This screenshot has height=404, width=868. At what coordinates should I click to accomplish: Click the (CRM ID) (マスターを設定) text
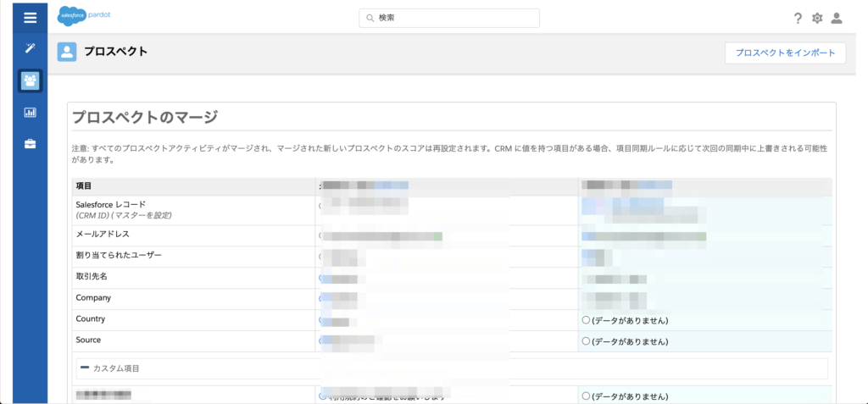(x=124, y=215)
